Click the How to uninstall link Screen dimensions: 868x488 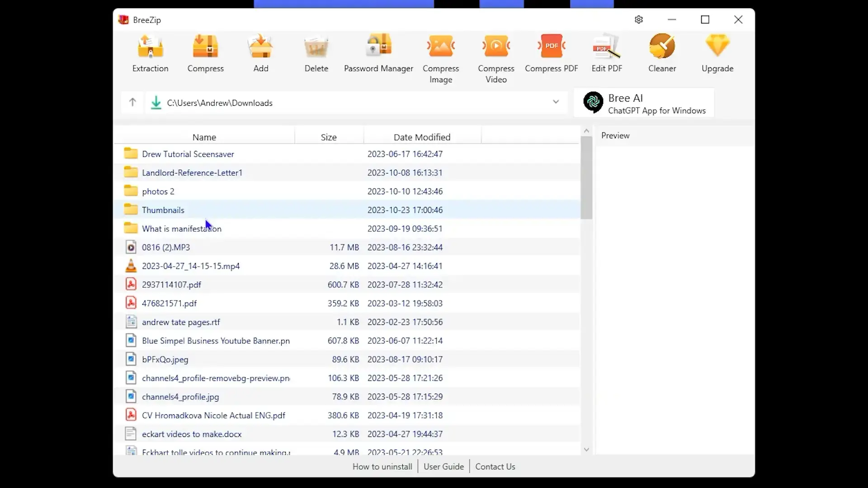(x=382, y=466)
